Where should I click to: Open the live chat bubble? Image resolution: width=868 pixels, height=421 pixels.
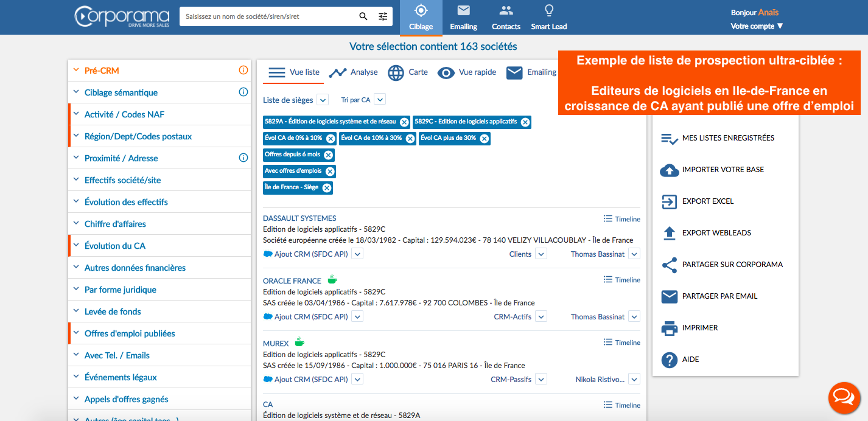(844, 398)
